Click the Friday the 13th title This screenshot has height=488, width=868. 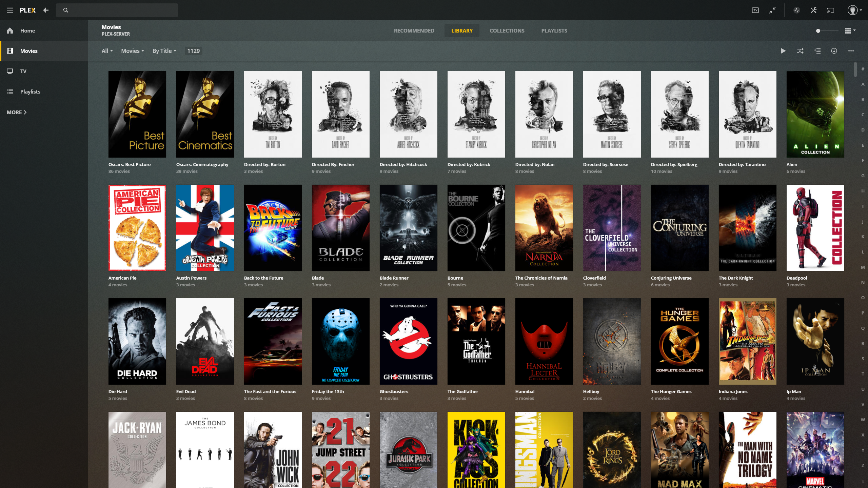tap(328, 391)
